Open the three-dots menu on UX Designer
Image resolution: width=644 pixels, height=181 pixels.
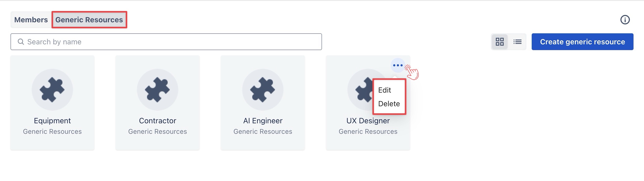398,65
